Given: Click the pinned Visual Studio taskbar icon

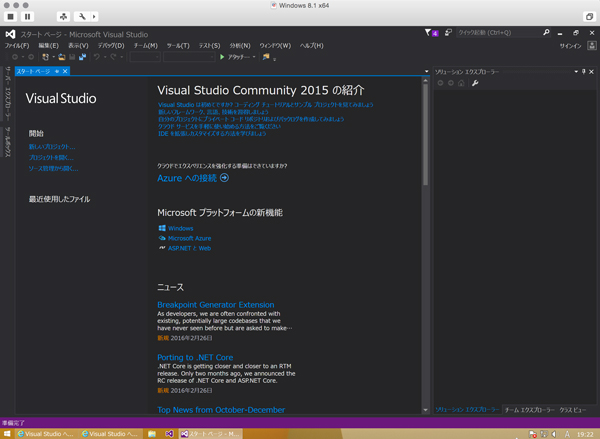Looking at the screenshot, I should tap(170, 434).
